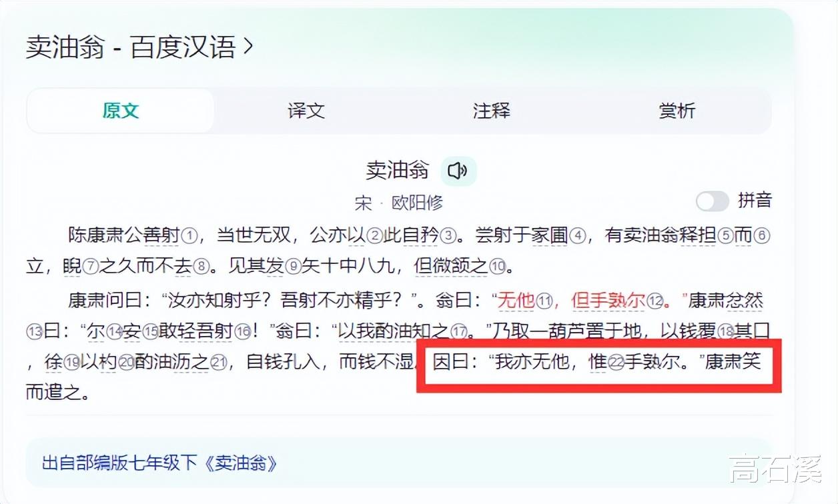Click annotation marker ⑦ after 睨
Screen dimensions: 838x504
pyautogui.click(x=90, y=267)
